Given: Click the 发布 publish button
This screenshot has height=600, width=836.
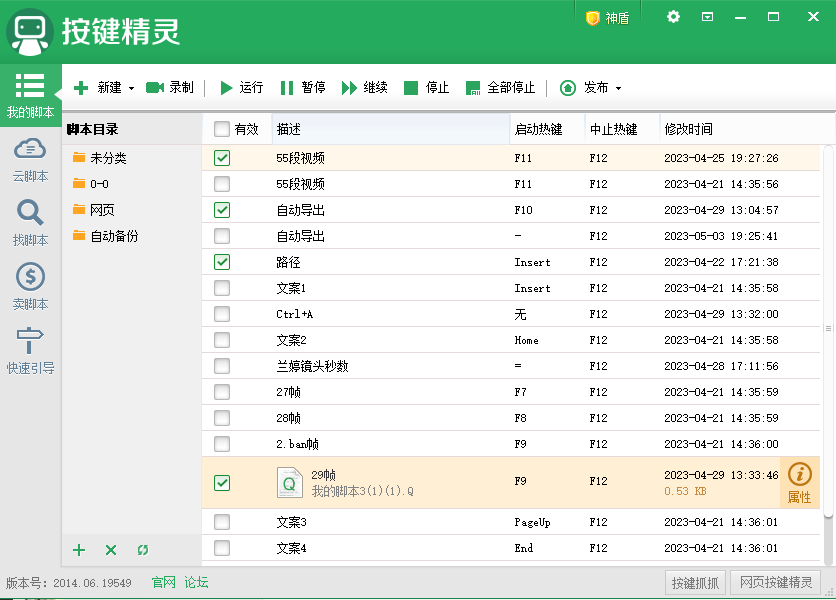Looking at the screenshot, I should tap(584, 87).
